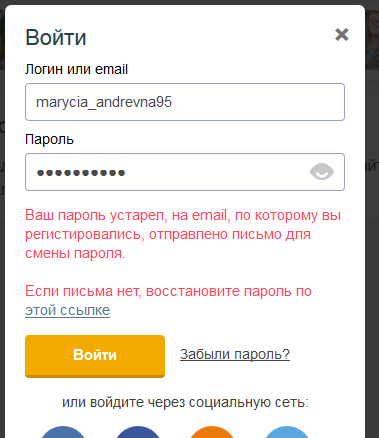Click the masked password dots
Viewport: 379px width, 438px height.
(81, 173)
